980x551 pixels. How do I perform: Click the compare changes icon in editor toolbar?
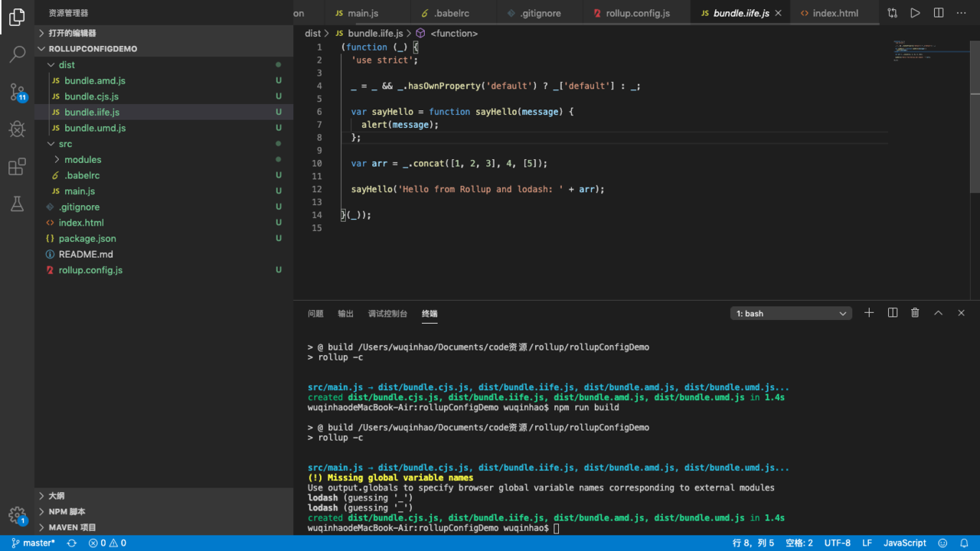(893, 13)
